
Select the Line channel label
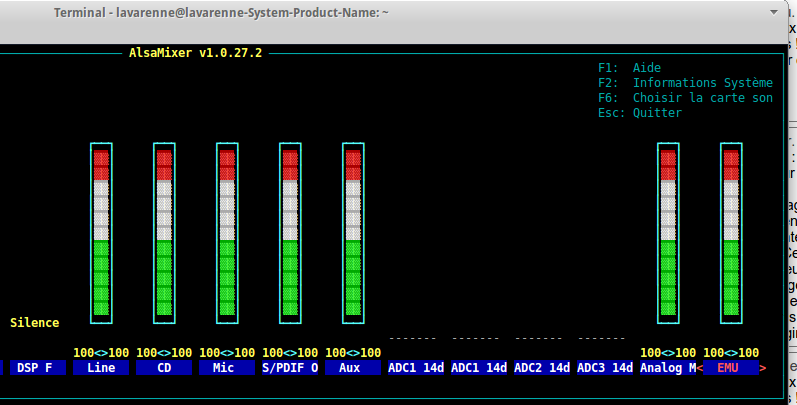click(x=101, y=368)
